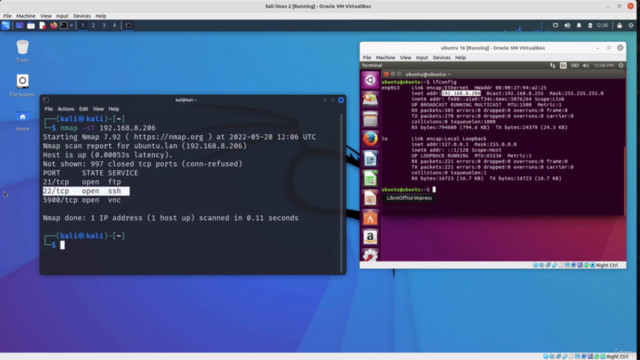Launch the text editor icon in Kali panel
The height and width of the screenshot is (360, 640).
coord(42,25)
